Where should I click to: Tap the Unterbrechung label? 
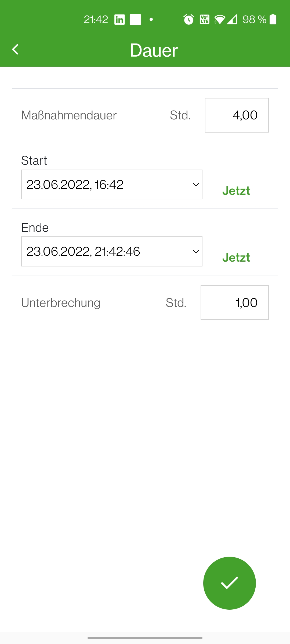tap(61, 303)
